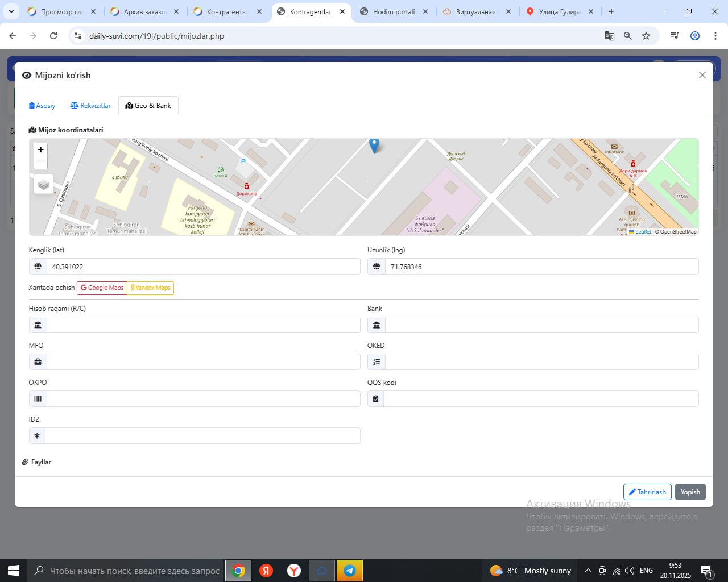Expand the browser tab search dropdown
Viewport: 728px width, 582px height.
tap(11, 11)
